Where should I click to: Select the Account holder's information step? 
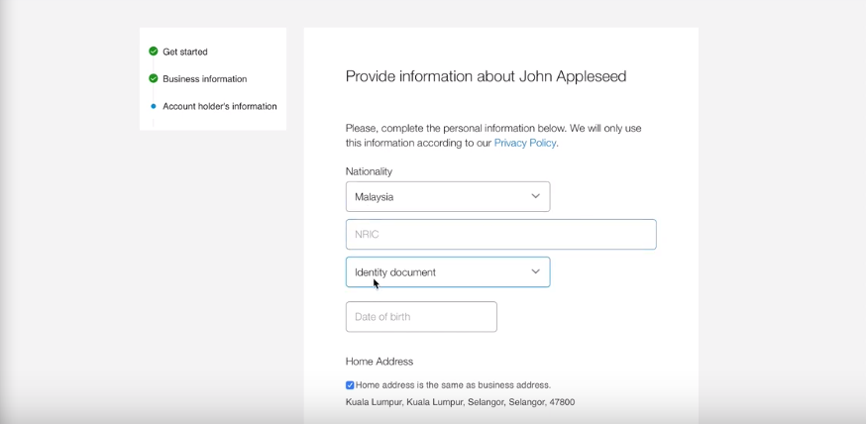point(219,106)
